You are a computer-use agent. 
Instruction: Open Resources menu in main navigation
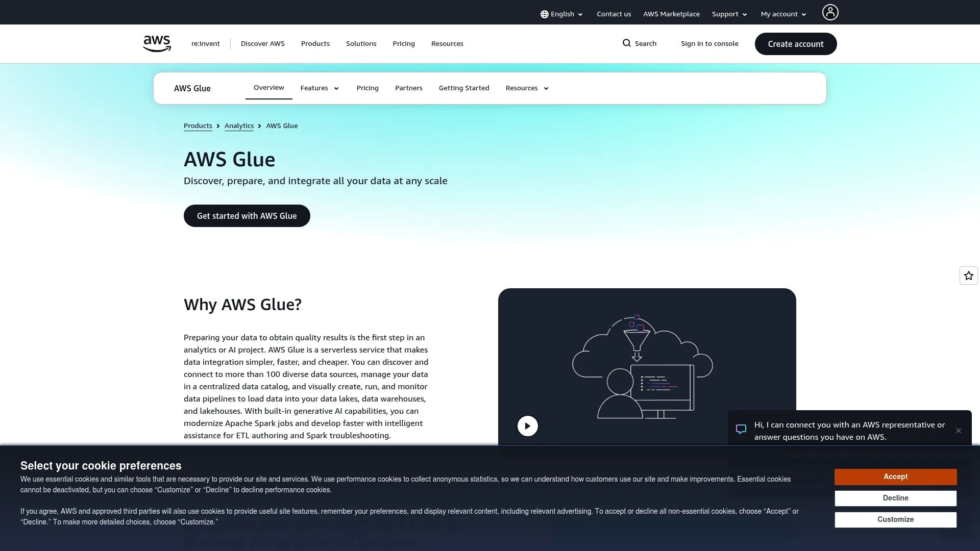click(x=447, y=44)
